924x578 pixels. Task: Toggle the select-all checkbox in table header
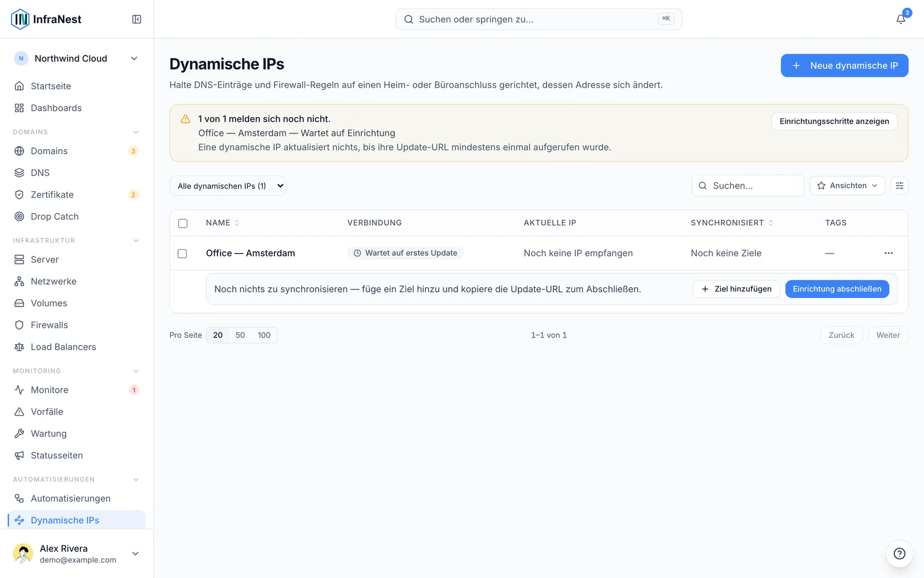[x=183, y=223]
